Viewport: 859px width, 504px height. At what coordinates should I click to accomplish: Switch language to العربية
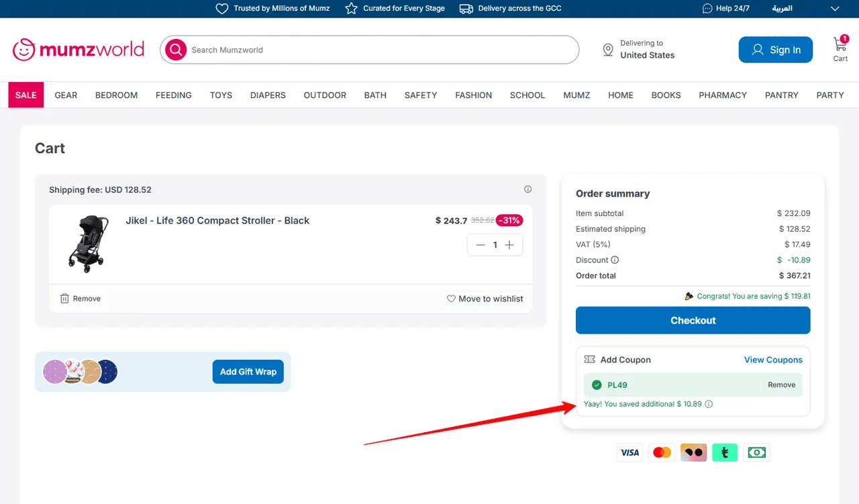[782, 9]
